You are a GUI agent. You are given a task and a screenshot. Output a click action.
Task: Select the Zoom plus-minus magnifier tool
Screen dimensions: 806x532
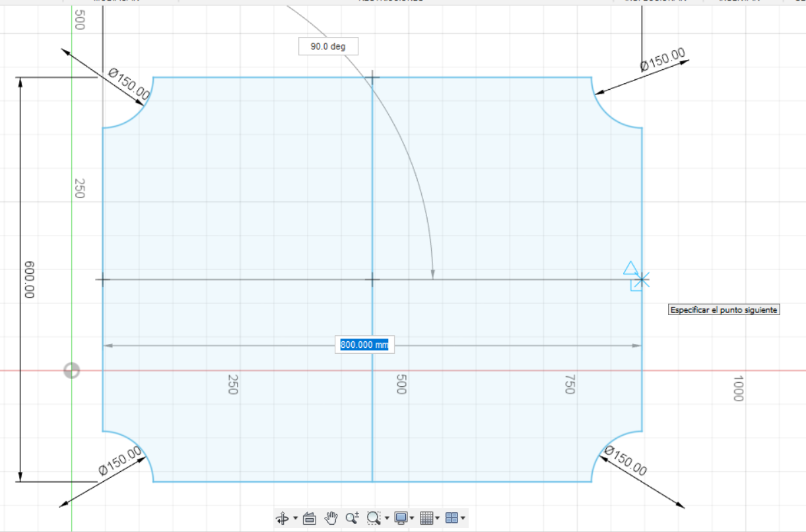point(353,518)
